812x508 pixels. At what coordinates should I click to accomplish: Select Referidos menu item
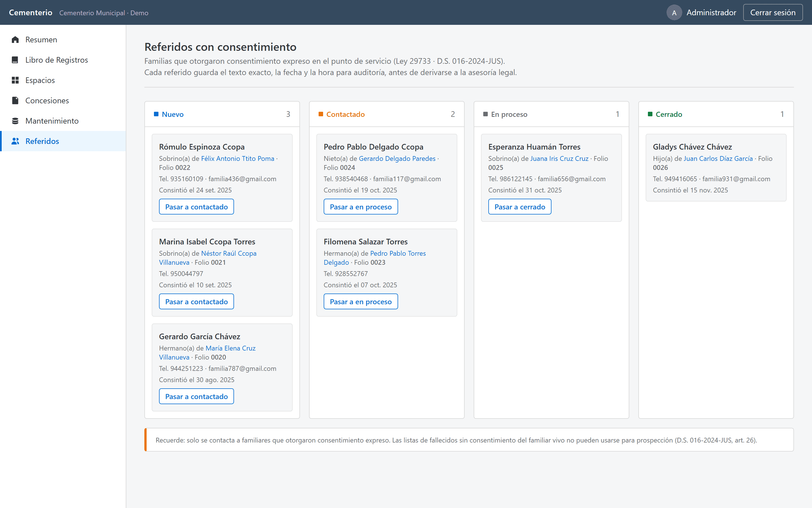[x=63, y=141]
